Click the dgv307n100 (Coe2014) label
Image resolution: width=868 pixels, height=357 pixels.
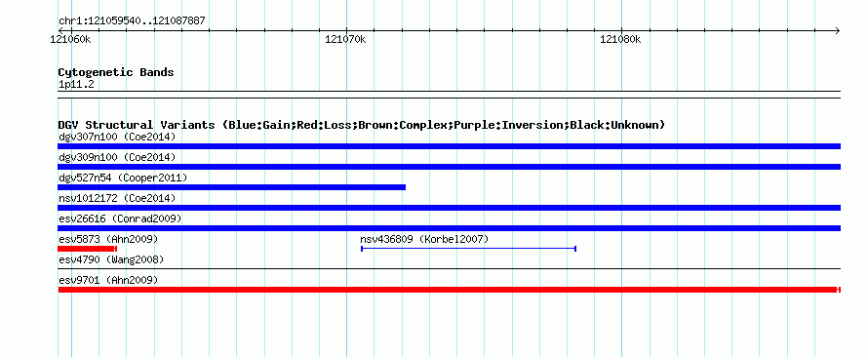click(117, 137)
